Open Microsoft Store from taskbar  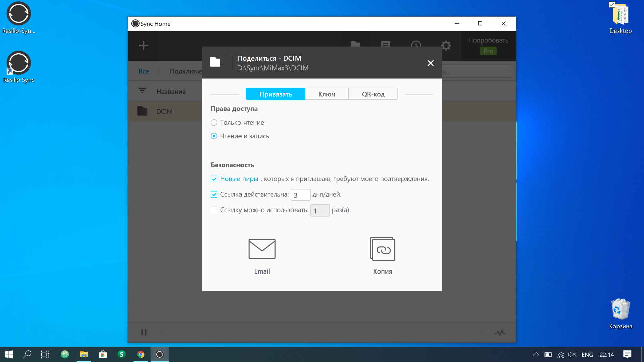point(103,354)
